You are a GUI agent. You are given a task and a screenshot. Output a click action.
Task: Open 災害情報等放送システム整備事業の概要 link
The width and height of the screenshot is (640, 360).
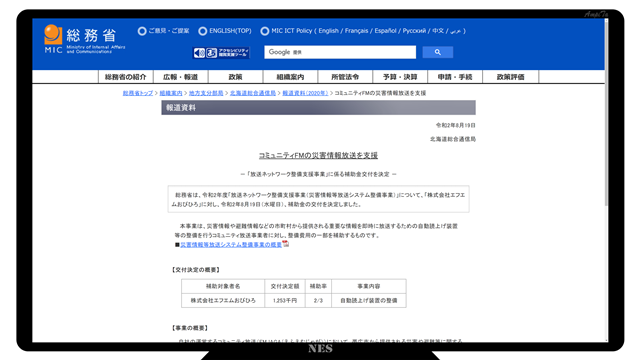pyautogui.click(x=231, y=244)
